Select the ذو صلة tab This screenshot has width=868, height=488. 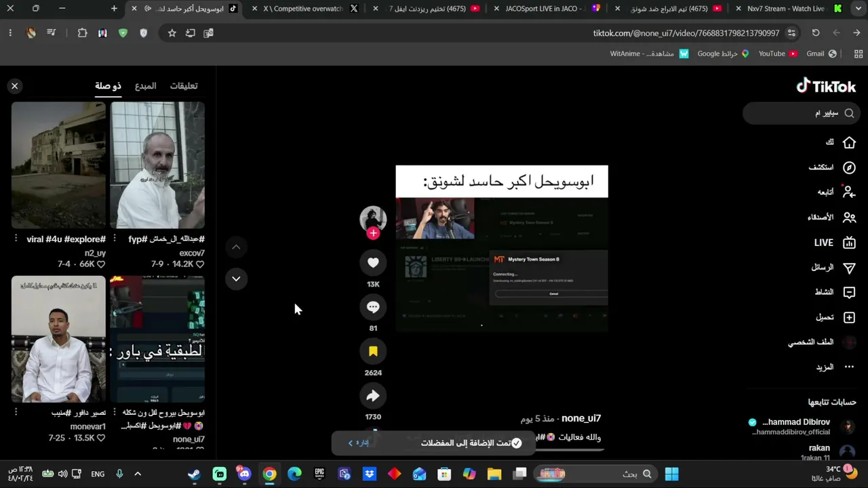(x=108, y=86)
